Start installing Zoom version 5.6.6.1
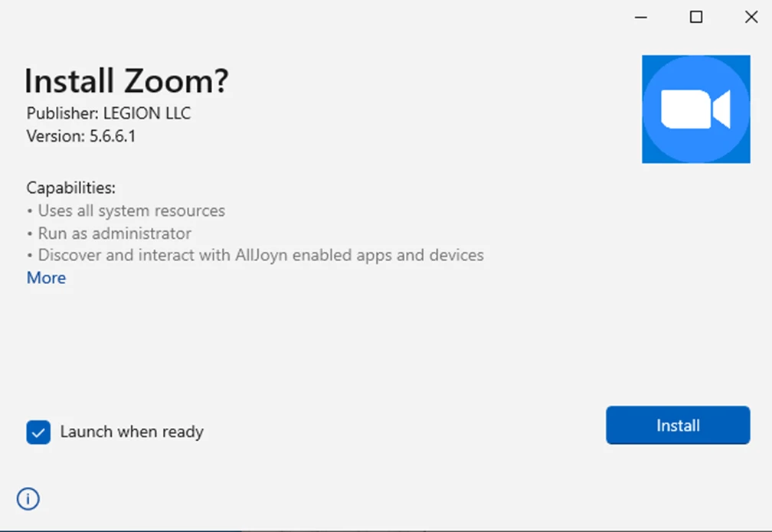 (x=677, y=426)
